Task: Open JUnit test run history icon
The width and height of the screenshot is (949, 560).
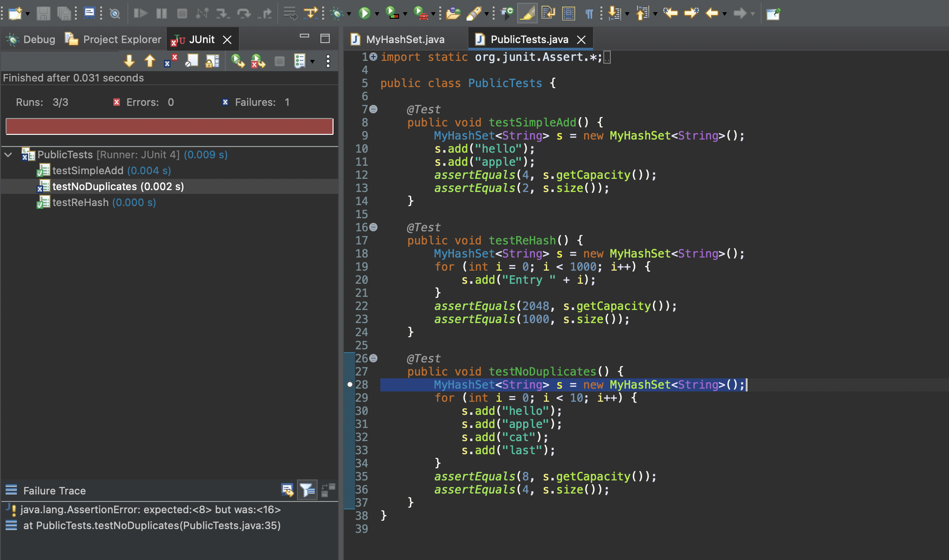Action: (300, 61)
